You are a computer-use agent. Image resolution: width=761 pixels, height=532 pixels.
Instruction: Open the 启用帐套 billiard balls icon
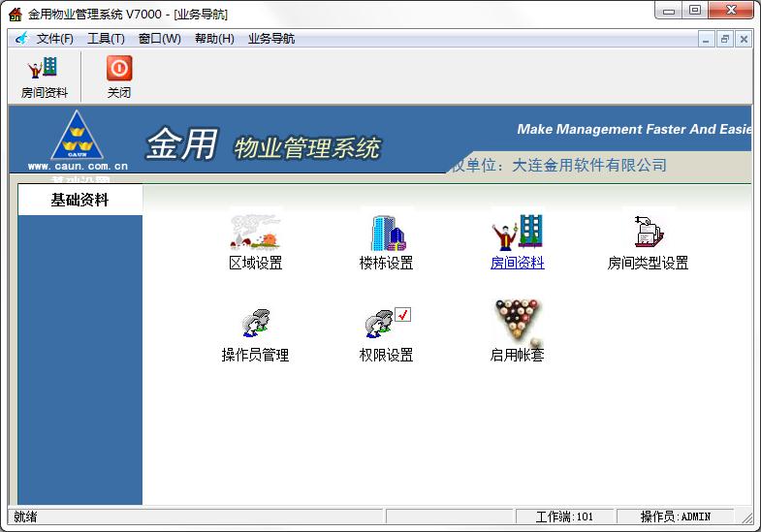click(x=518, y=322)
